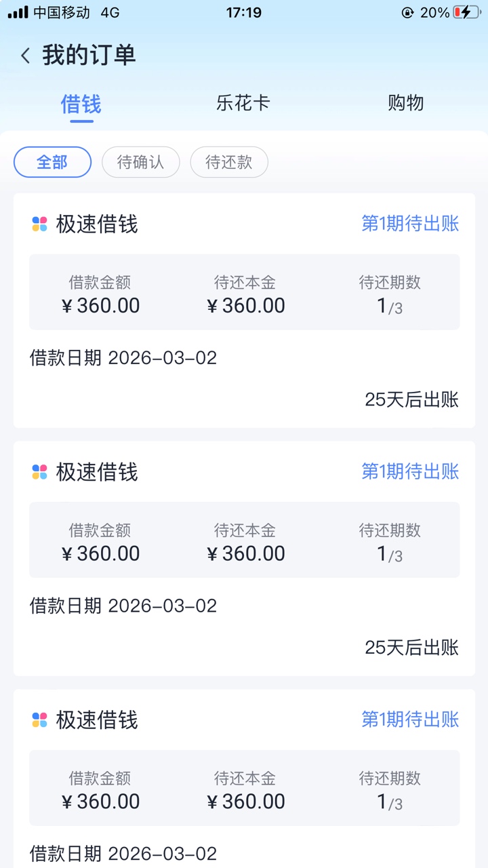Tap the rotation lock icon in status bar
The image size is (488, 868).
point(407,12)
